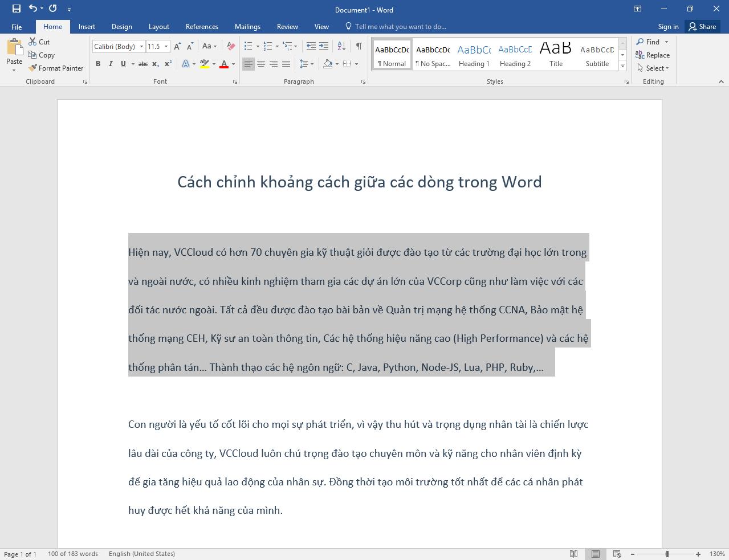Image resolution: width=729 pixels, height=560 pixels.
Task: Justify the paragraph text
Action: [286, 64]
